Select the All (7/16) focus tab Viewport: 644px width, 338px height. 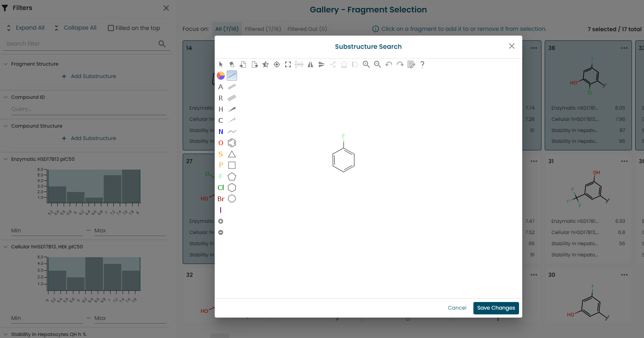tap(227, 29)
